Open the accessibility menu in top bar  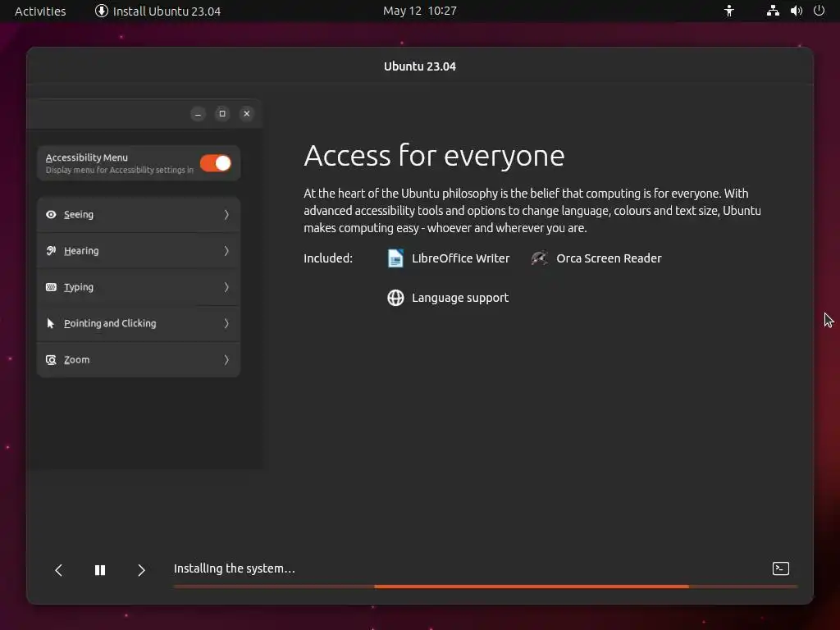tap(729, 11)
